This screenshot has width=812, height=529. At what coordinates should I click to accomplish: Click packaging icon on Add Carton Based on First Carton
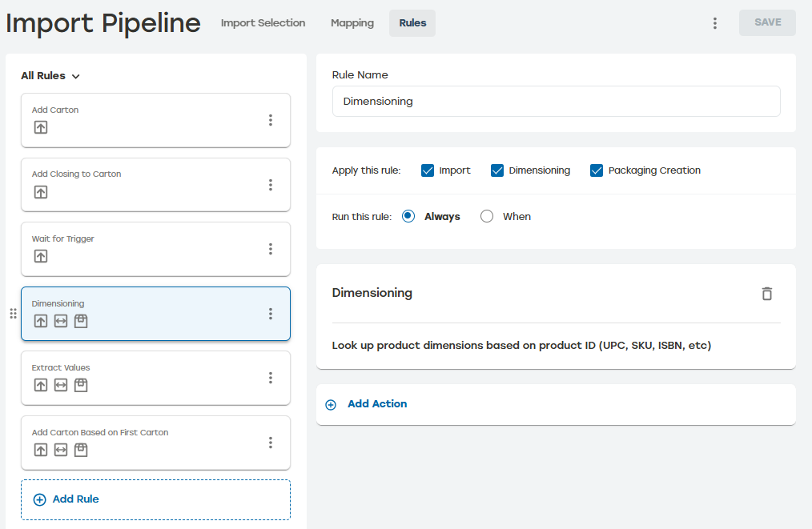coord(81,450)
